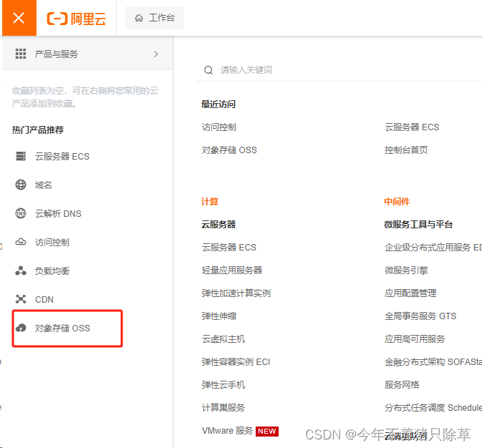Open 金融分布式架构 SOFAStack link
The image size is (482, 448).
433,361
